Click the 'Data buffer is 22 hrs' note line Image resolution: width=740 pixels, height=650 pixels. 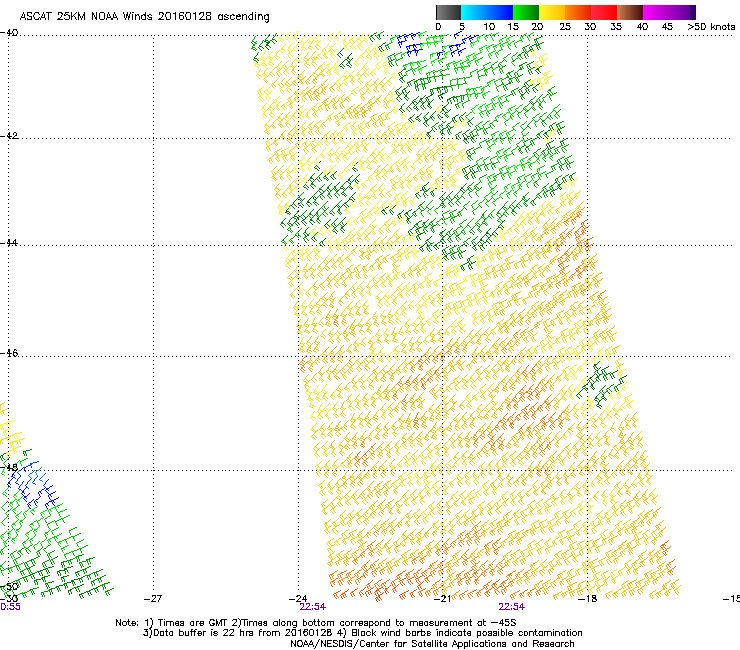pyautogui.click(x=362, y=633)
